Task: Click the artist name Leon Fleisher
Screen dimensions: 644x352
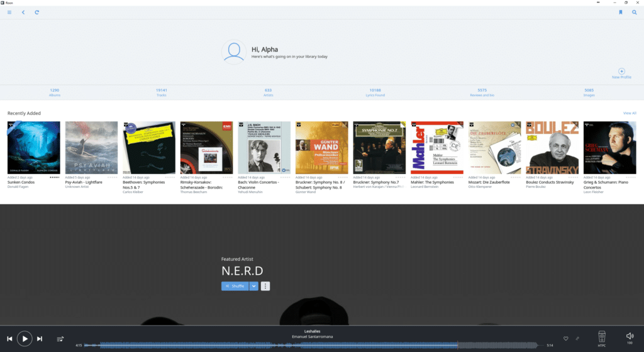Action: point(594,192)
